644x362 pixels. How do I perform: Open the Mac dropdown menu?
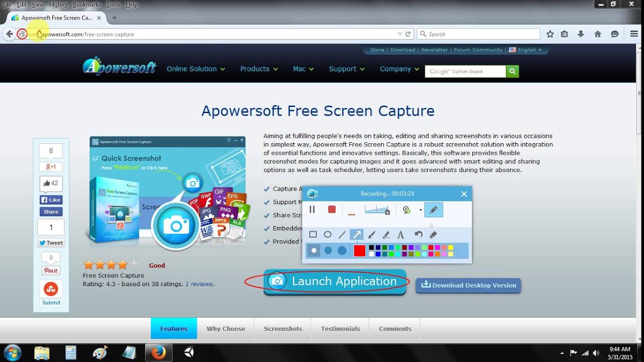point(303,69)
